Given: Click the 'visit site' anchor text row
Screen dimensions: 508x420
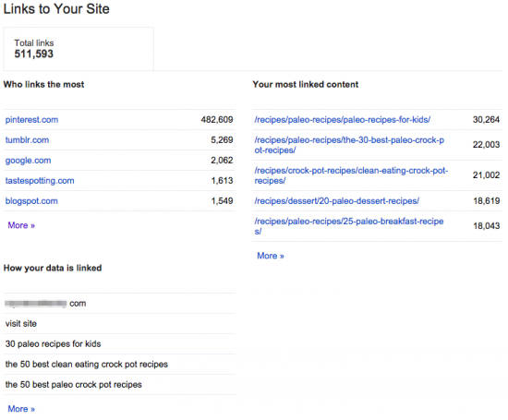Looking at the screenshot, I should click(119, 324).
